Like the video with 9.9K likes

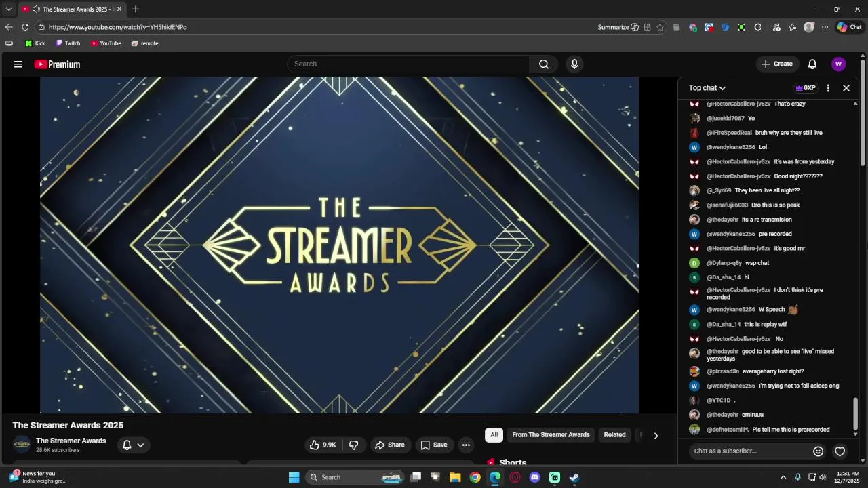[323, 445]
